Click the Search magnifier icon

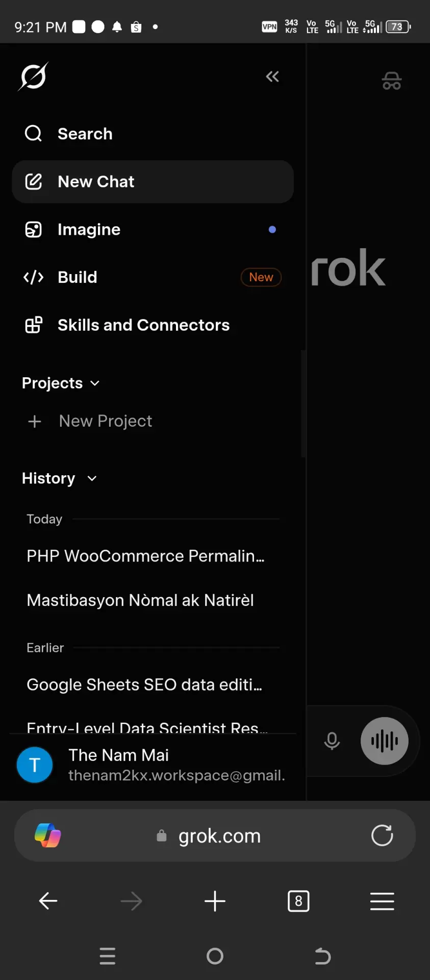pyautogui.click(x=34, y=134)
